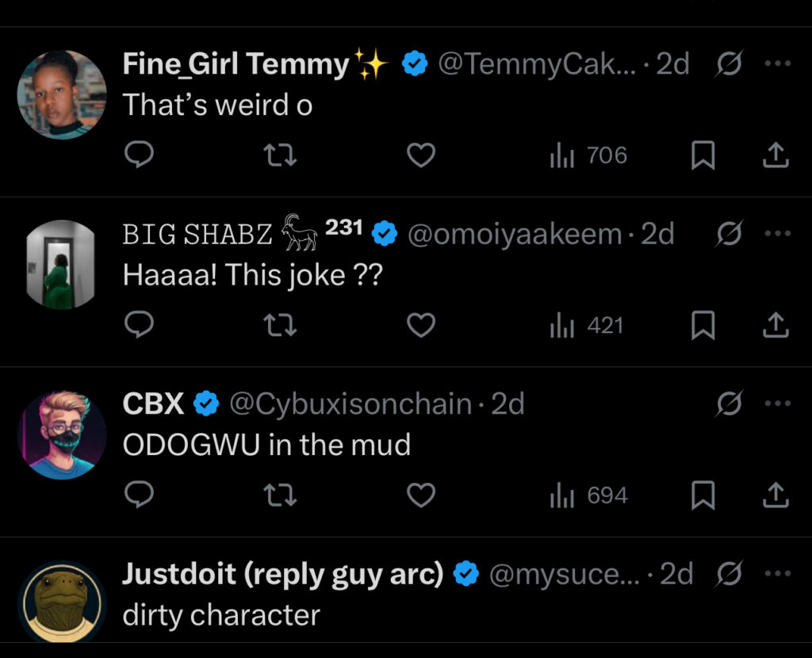
Task: Open @Cybuxisonchain profile handle
Action: (x=350, y=404)
